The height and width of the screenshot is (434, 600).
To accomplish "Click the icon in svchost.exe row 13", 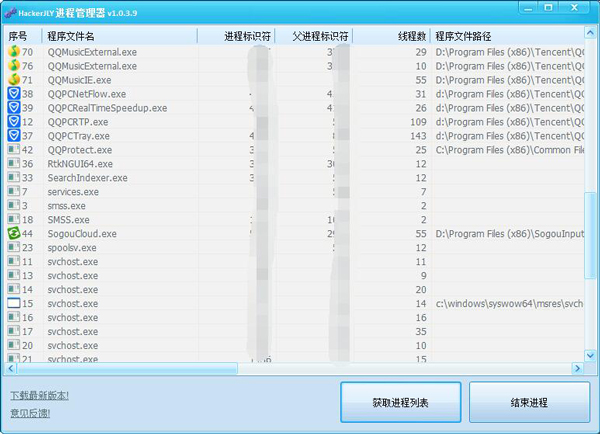I will [14, 275].
